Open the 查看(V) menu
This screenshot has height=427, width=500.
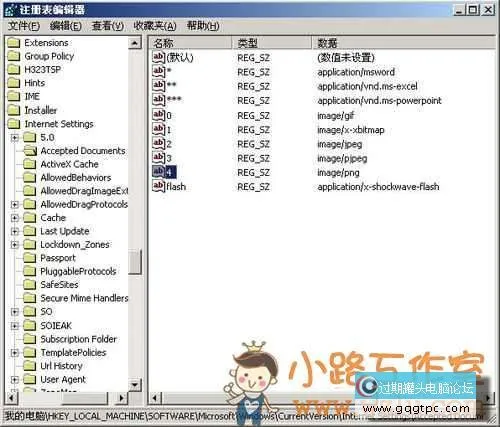107,26
